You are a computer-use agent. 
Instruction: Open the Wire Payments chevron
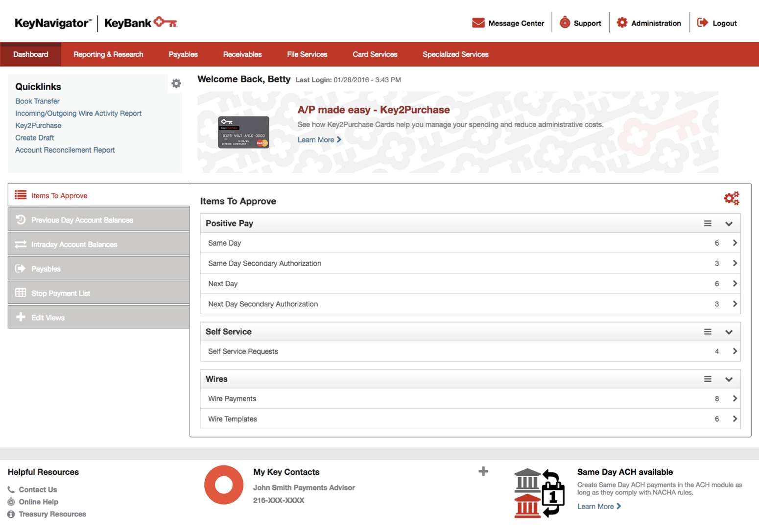pyautogui.click(x=735, y=398)
